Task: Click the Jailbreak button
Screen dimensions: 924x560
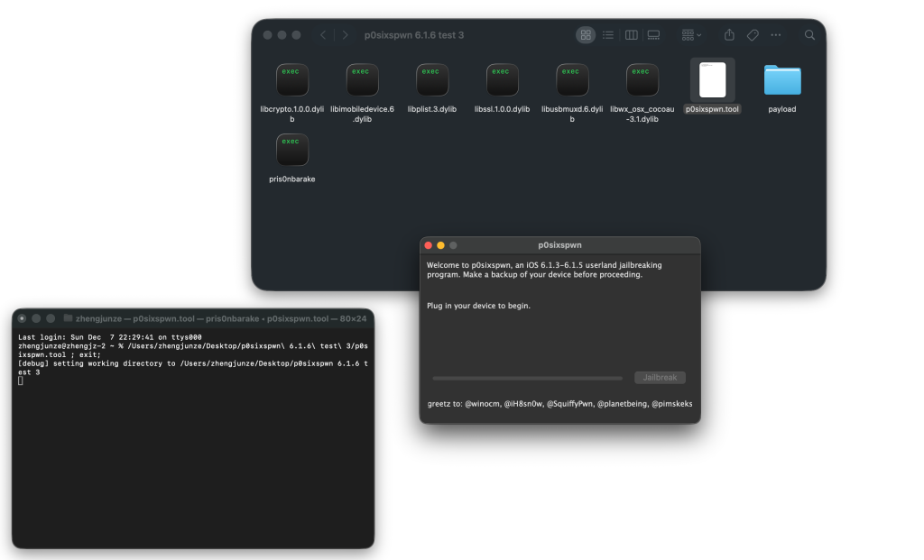Action: pyautogui.click(x=660, y=378)
